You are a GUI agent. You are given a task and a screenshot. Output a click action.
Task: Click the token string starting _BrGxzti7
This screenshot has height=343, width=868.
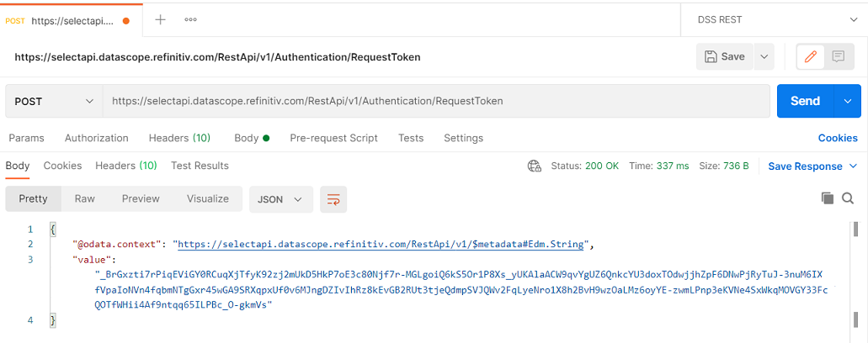(x=461, y=290)
